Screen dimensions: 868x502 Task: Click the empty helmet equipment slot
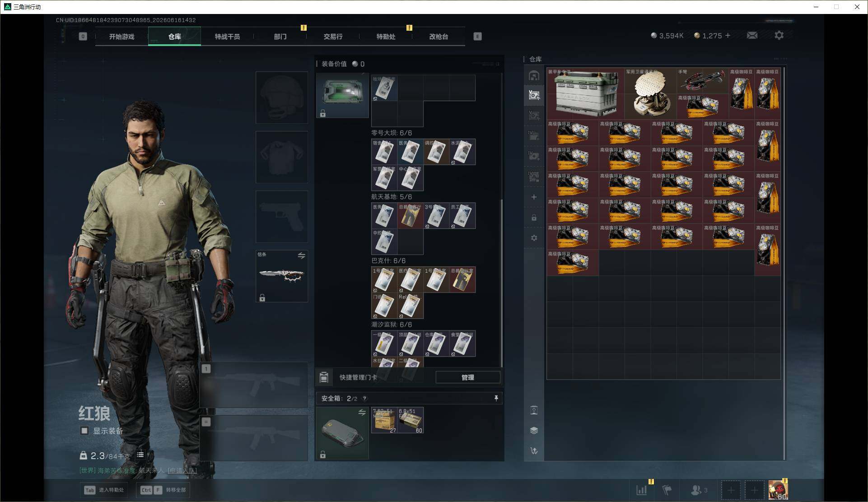coord(282,97)
